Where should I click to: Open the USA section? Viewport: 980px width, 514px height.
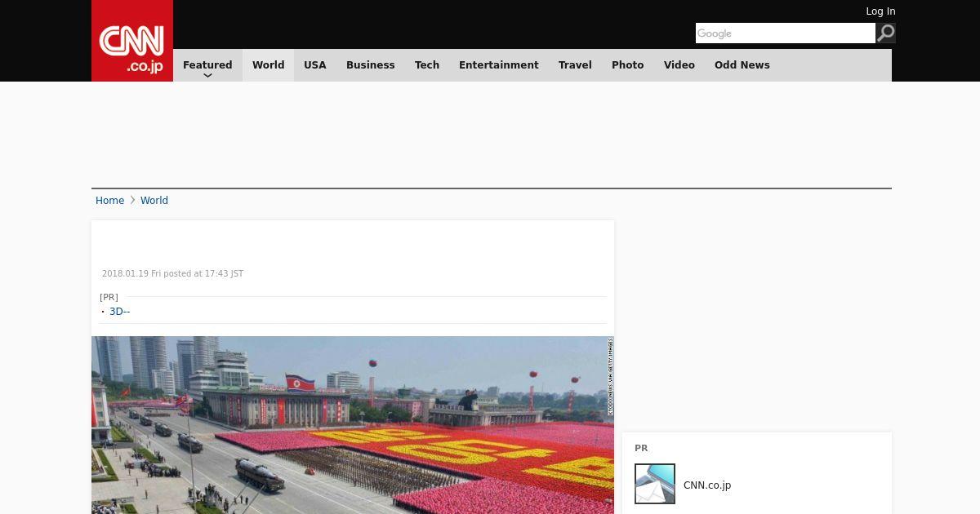coord(315,65)
